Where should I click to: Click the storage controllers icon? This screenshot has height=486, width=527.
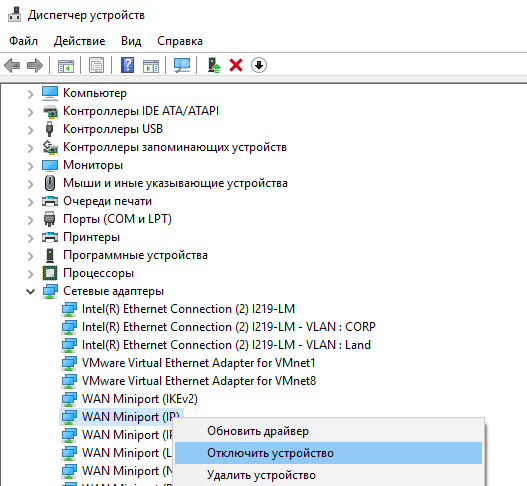50,148
